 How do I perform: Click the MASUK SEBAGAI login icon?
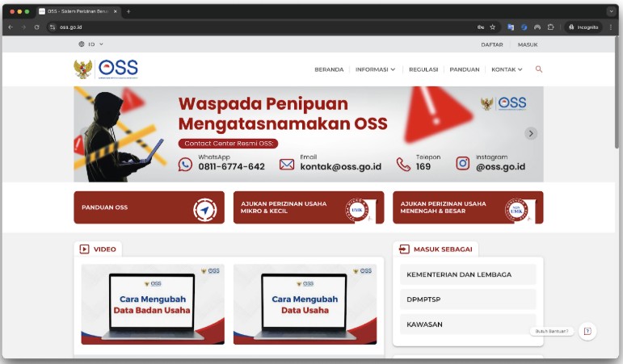[404, 249]
